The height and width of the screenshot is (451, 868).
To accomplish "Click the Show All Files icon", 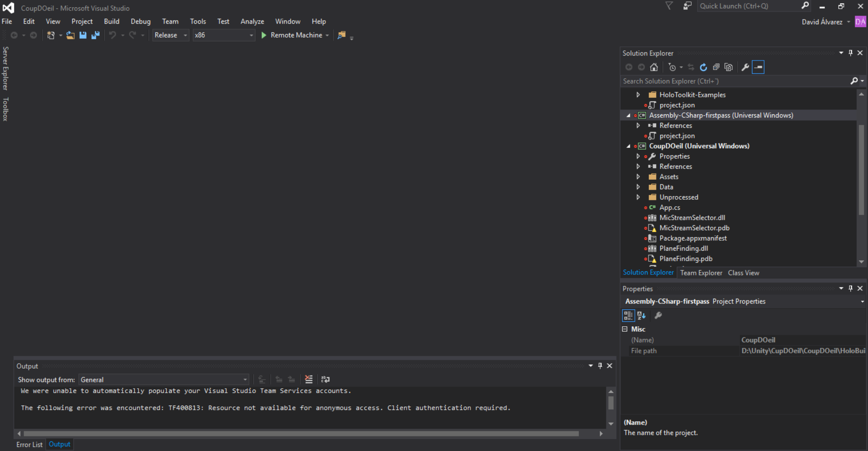I will tap(729, 67).
